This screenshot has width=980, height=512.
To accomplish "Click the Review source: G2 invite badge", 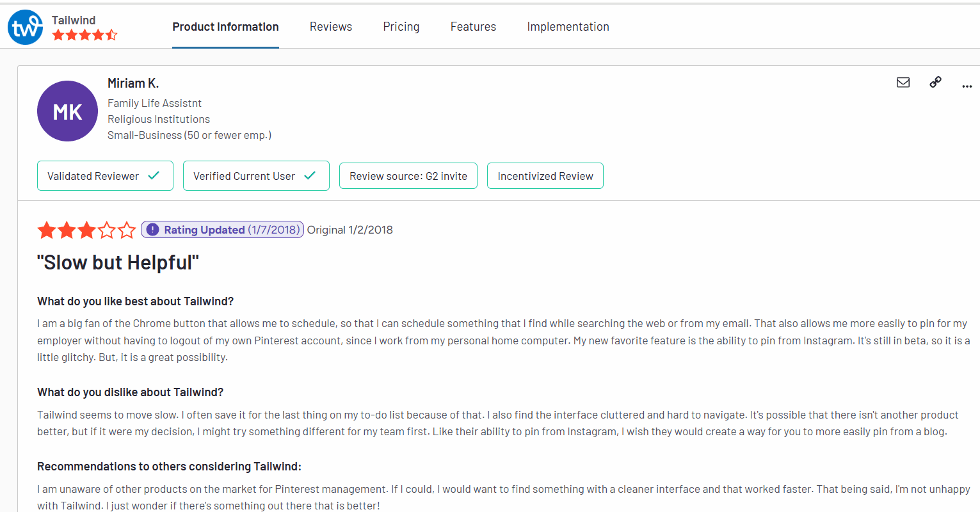I will (408, 176).
